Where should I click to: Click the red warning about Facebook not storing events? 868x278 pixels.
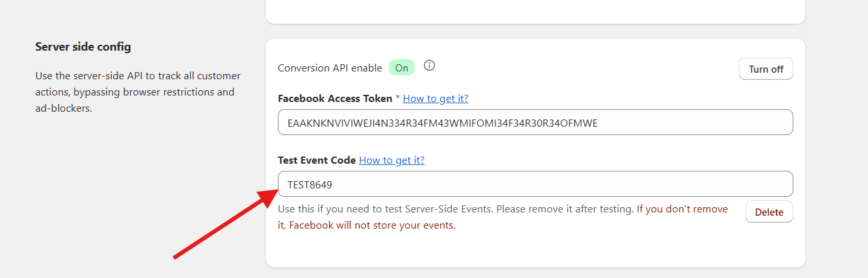point(372,225)
